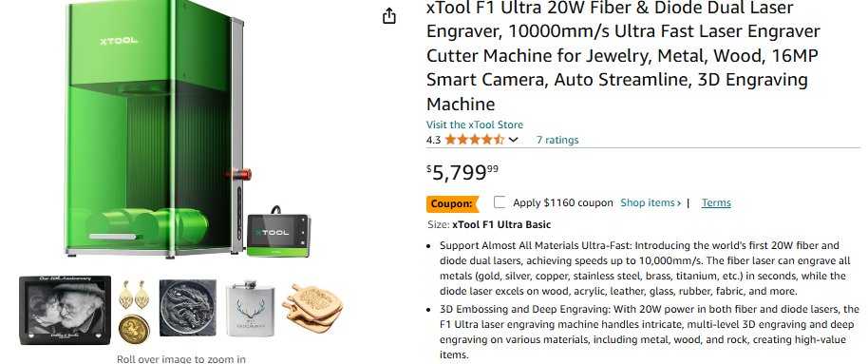The width and height of the screenshot is (868, 364).
Task: Select the anniversary photo engraving thumbnail
Action: (x=65, y=310)
